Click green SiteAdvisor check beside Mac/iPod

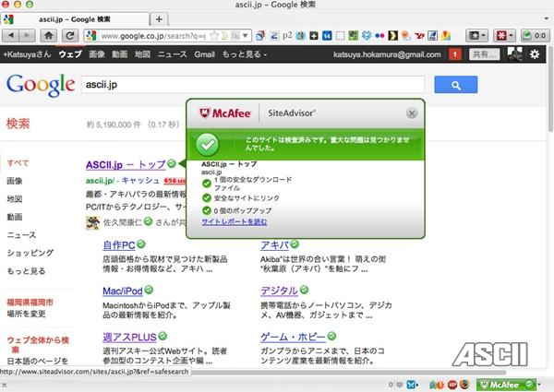click(149, 290)
